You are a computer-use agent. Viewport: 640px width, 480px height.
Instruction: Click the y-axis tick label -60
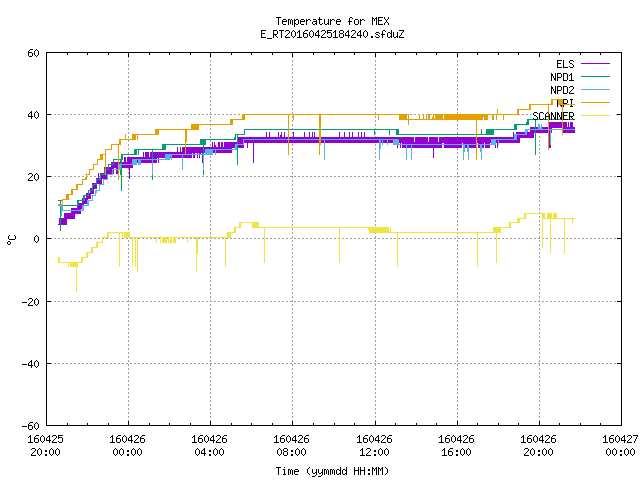31,426
